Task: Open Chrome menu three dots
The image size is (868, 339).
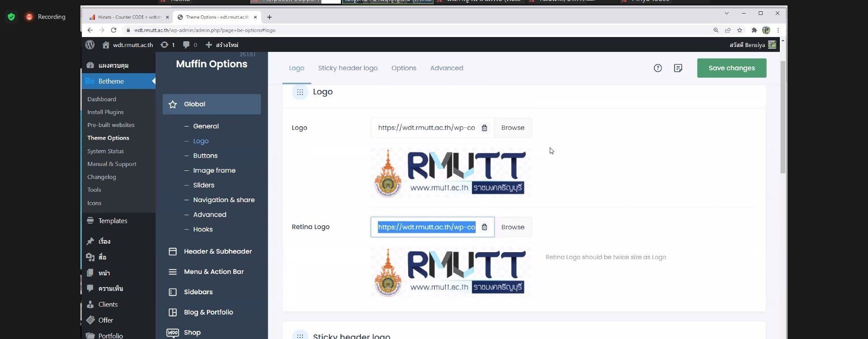Action: click(x=778, y=30)
